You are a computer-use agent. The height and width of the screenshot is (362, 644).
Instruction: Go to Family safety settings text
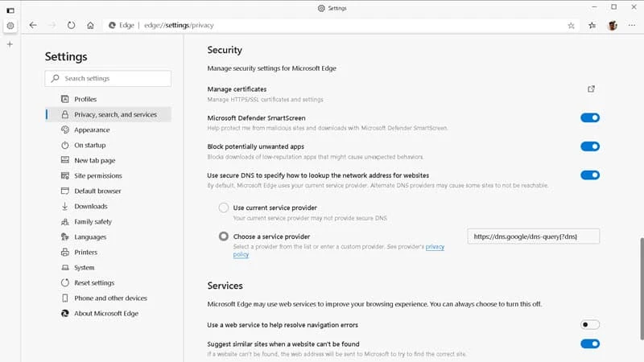[93, 222]
